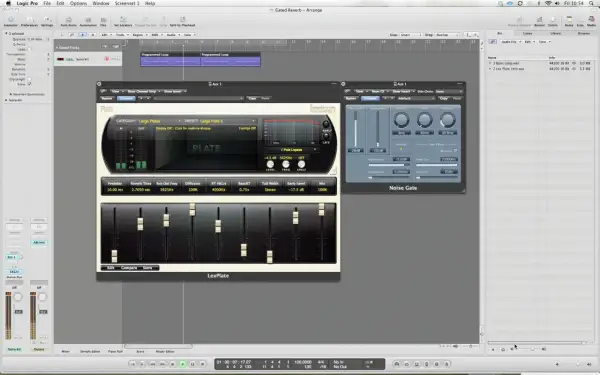The width and height of the screenshot is (600, 375).
Task: Click the Set Locators toolbar icon
Action: [x=123, y=21]
